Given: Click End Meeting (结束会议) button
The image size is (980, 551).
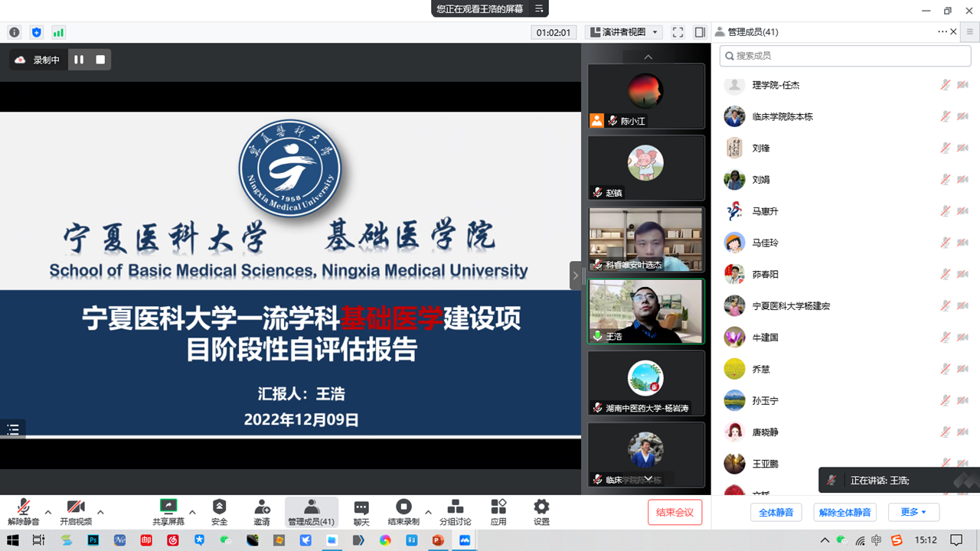Looking at the screenshot, I should click(675, 512).
